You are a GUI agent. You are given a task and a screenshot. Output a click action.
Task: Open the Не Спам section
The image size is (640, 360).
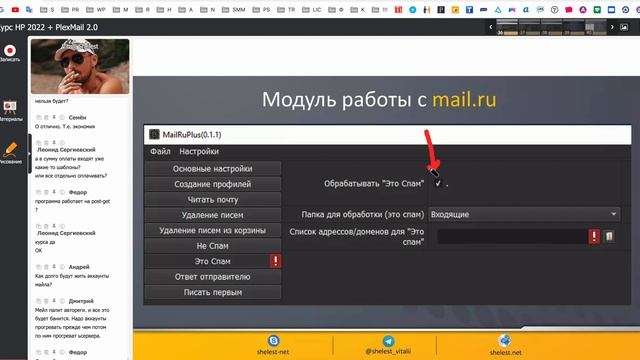coord(213,246)
